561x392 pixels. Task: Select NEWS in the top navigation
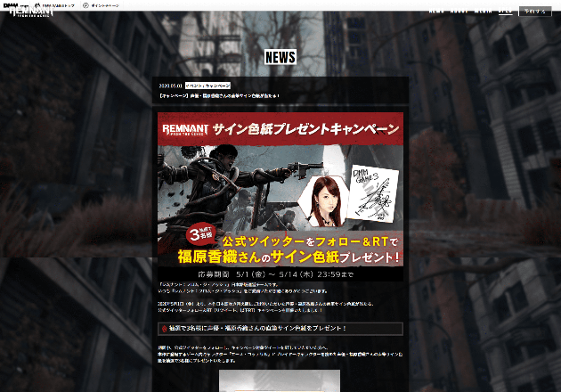(x=436, y=11)
